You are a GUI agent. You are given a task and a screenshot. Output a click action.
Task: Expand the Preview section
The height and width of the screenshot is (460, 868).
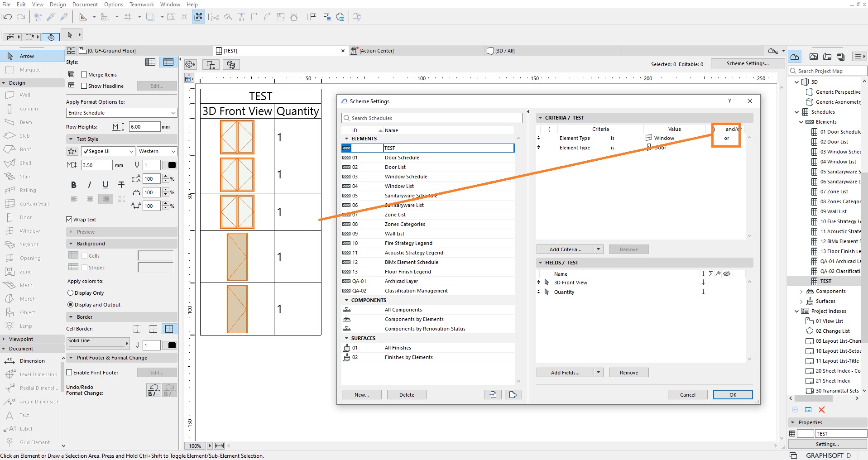tap(71, 232)
